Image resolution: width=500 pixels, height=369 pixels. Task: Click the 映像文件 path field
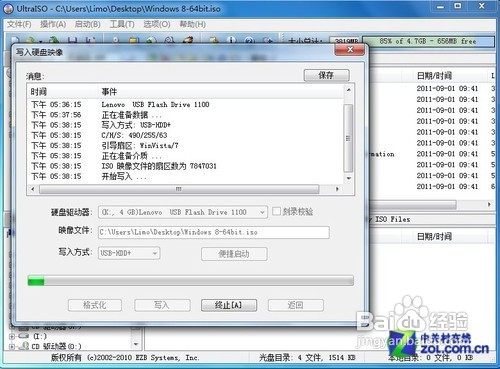tap(214, 232)
